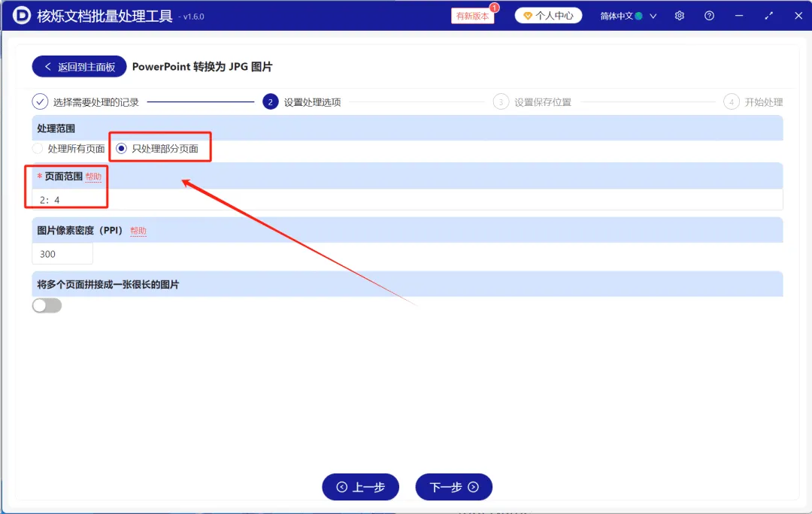Toggle stitching pages into one long image
This screenshot has height=514, width=812.
pos(47,305)
